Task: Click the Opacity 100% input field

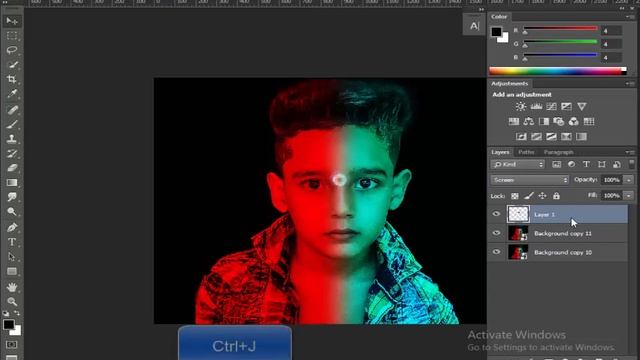Action: [611, 180]
